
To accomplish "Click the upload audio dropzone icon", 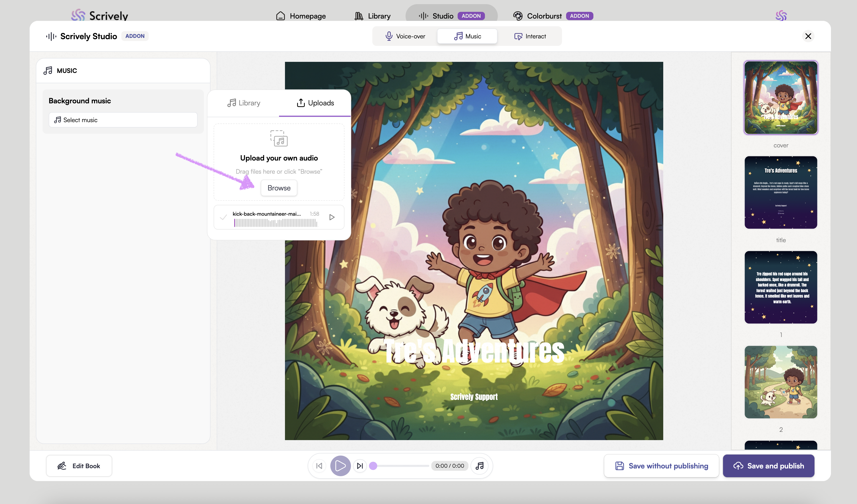I will pyautogui.click(x=279, y=138).
